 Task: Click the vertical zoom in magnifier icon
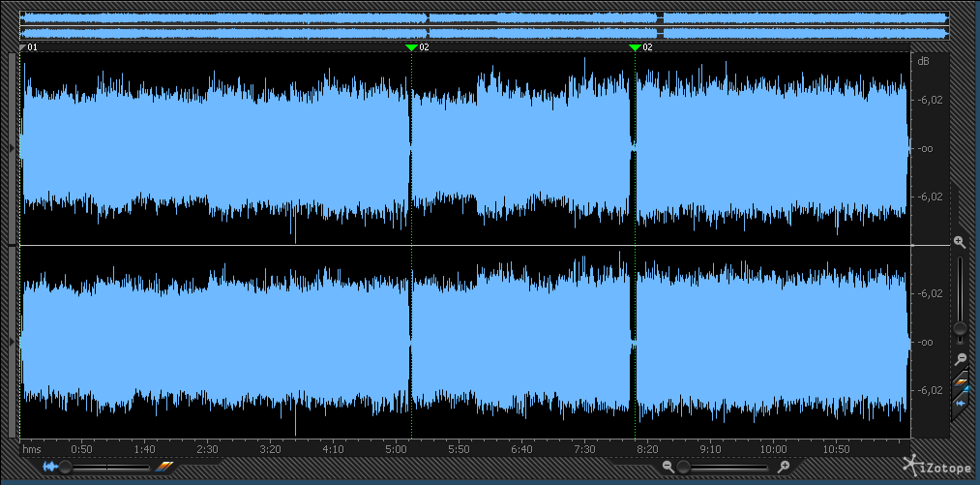pos(959,241)
